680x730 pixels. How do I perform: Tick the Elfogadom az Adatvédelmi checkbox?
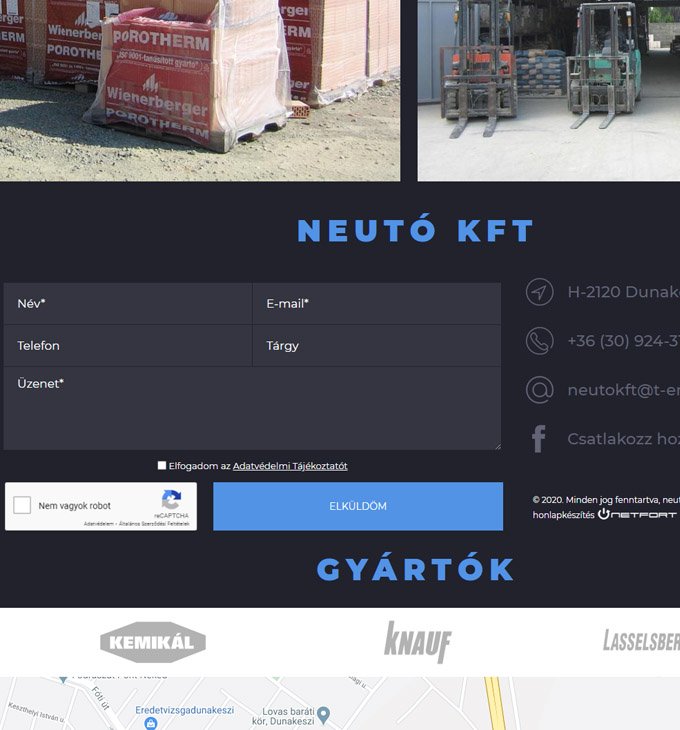pyautogui.click(x=162, y=466)
